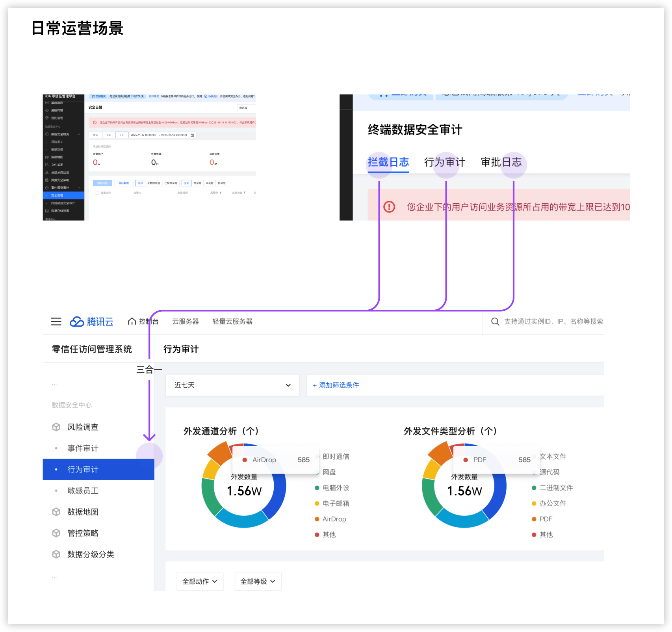Image resolution: width=672 pixels, height=632 pixels.
Task: Select 行为审计 in the 数据安全中心 sidebar
Action: 98,470
